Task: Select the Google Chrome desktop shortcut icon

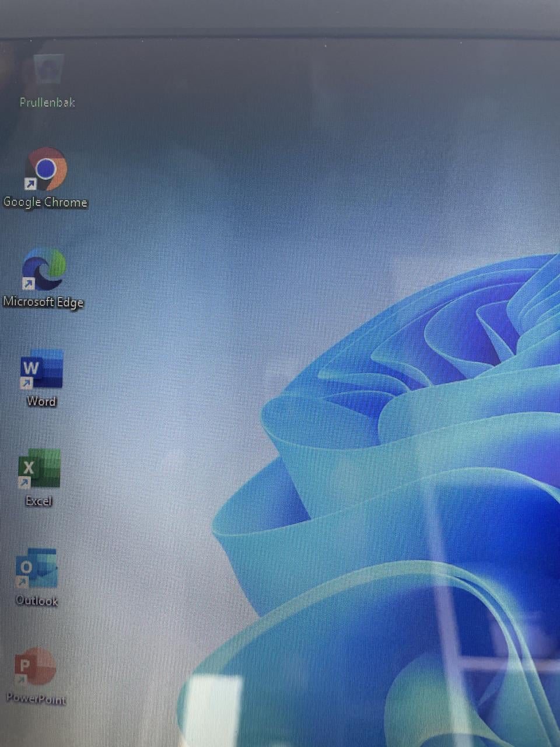Action: 45,169
